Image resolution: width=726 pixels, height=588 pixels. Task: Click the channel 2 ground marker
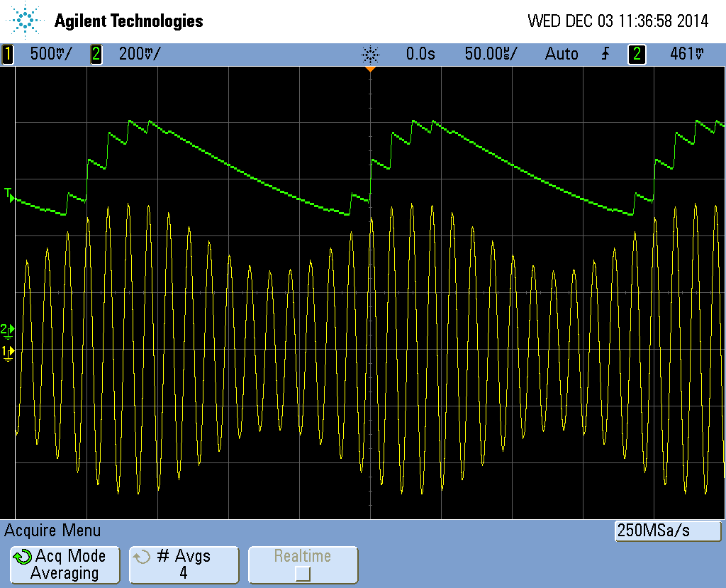pyautogui.click(x=8, y=330)
